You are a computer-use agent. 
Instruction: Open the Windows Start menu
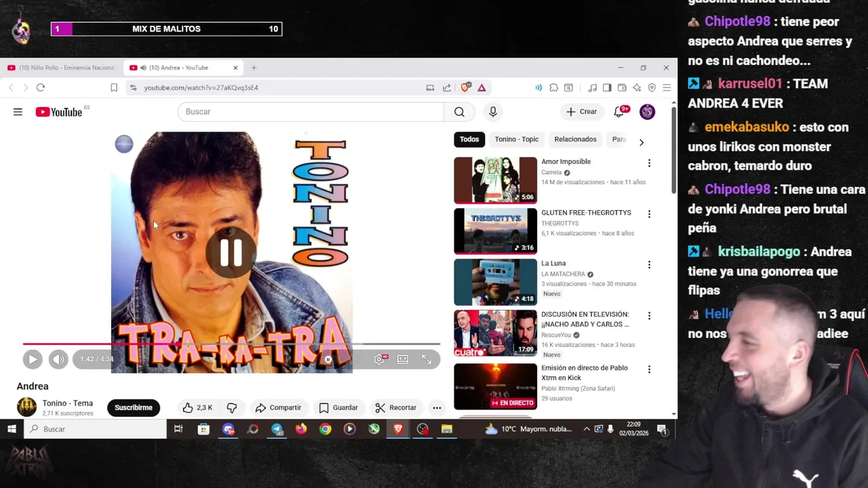(12, 429)
